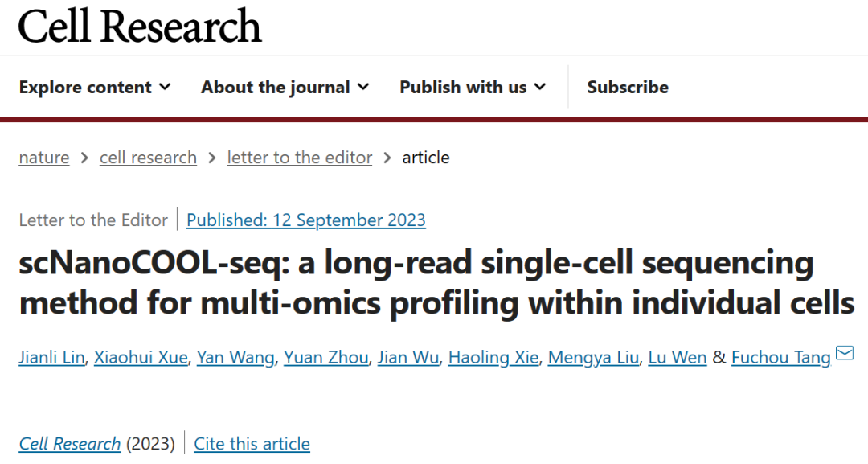Click the Cell Research journal link
The height and width of the screenshot is (464, 868).
[x=69, y=443]
